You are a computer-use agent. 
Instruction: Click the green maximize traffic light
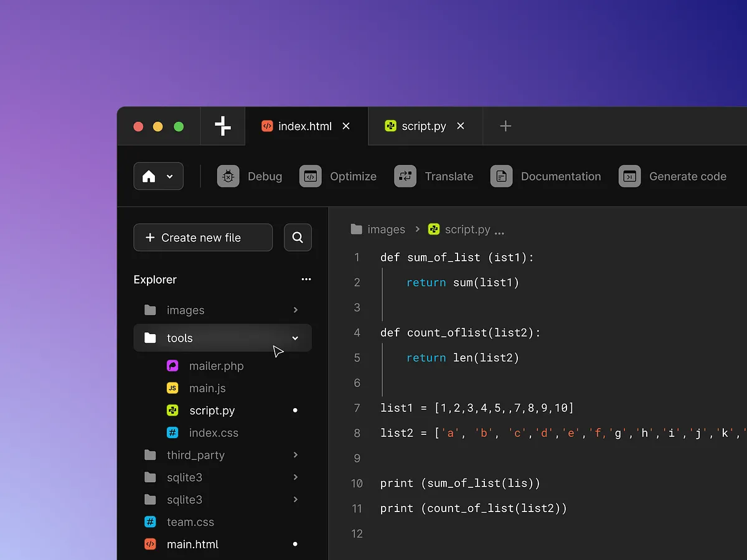point(179,126)
